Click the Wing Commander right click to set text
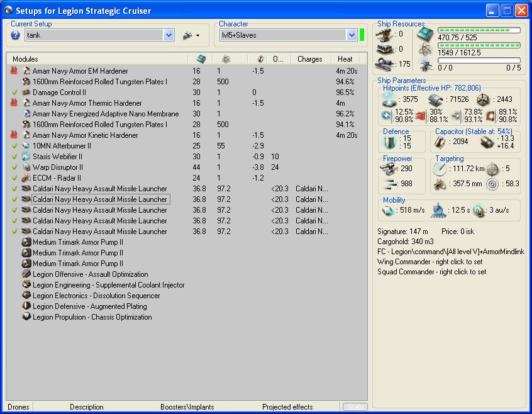The image size is (532, 414). (429, 262)
